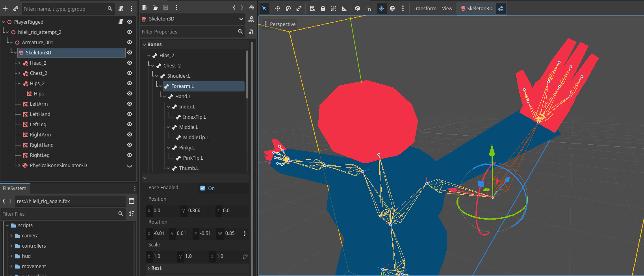Click the add new node plus icon

click(x=5, y=8)
